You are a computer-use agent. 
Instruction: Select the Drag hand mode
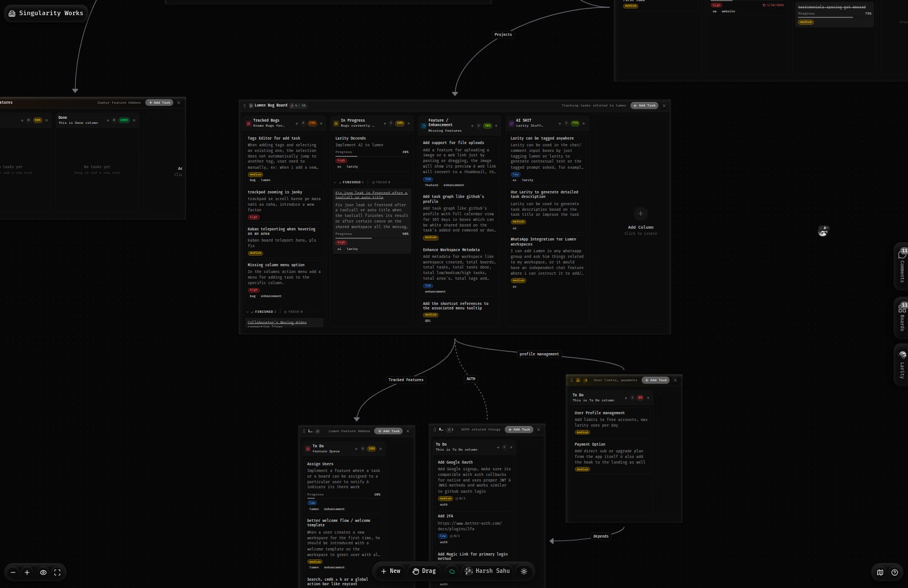click(424, 571)
